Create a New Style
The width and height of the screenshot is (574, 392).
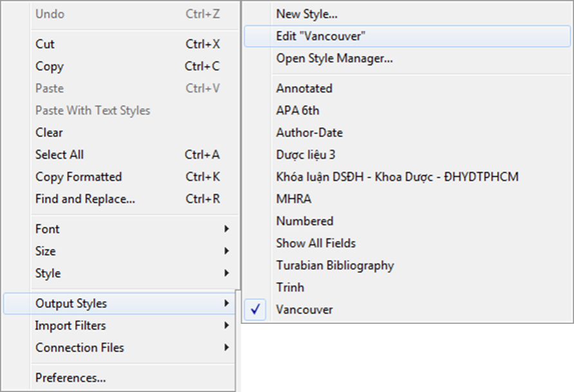coord(407,14)
